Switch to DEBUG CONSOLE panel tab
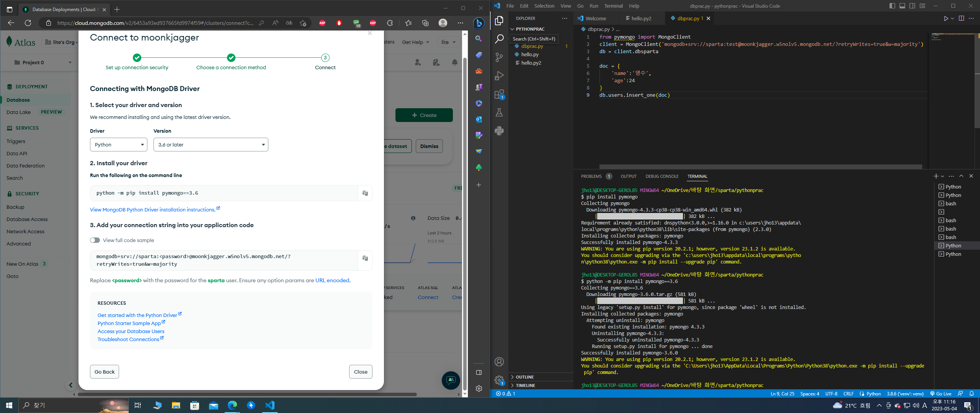 [662, 176]
